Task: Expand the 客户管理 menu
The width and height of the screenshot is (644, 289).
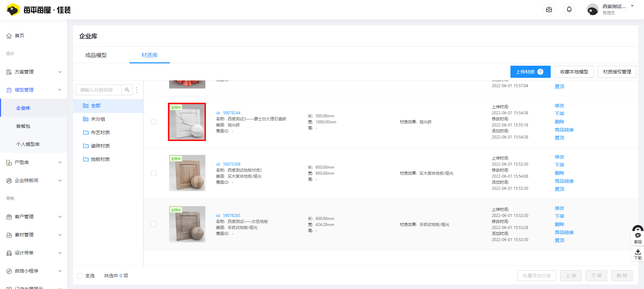Action: click(34, 217)
